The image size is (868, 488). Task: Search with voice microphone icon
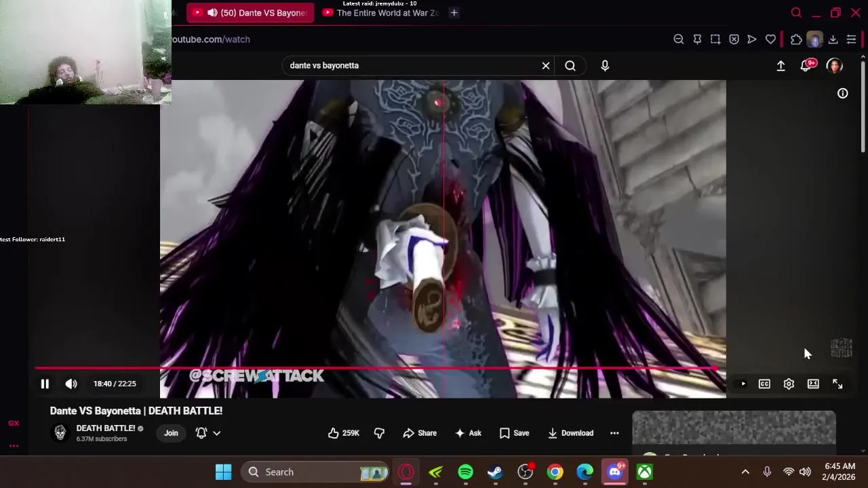[605, 66]
